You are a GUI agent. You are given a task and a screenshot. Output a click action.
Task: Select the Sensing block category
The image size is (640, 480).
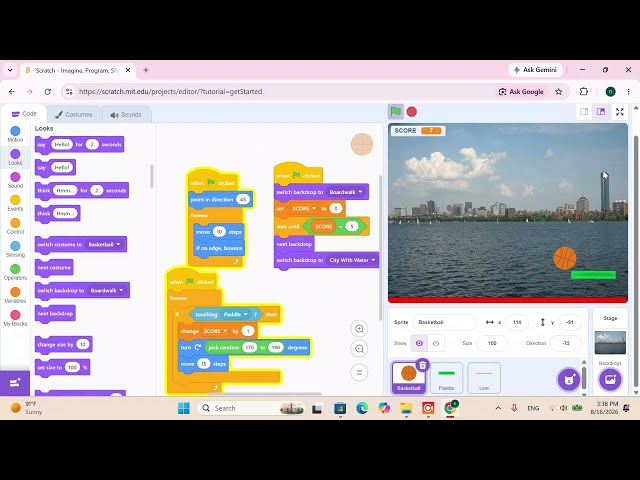(15, 249)
